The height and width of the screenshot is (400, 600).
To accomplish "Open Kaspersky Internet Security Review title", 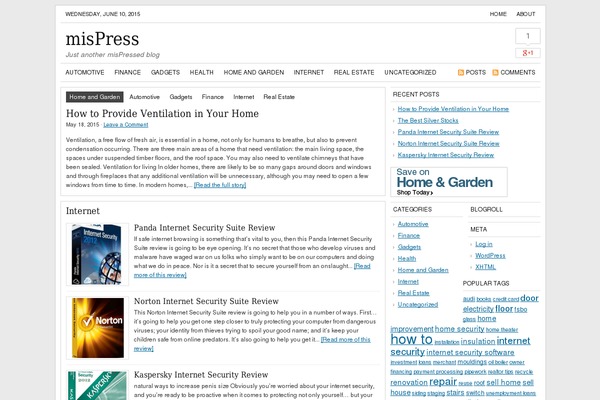I will pyautogui.click(x=201, y=375).
